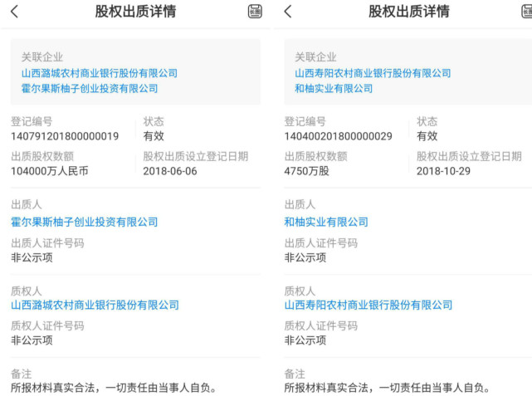This screenshot has width=532, height=396.
Task: Tap 股权出质设立登记日期 label in left screen
Action: click(x=196, y=156)
